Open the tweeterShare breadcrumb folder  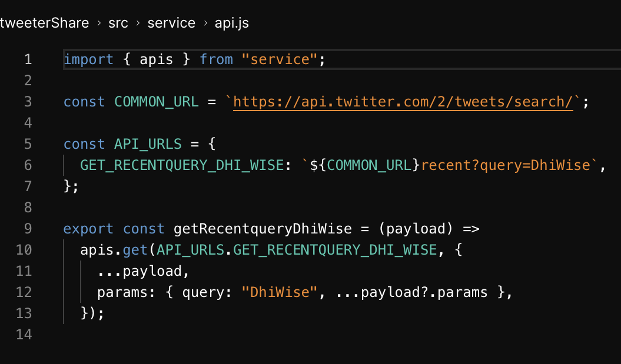[x=44, y=23]
